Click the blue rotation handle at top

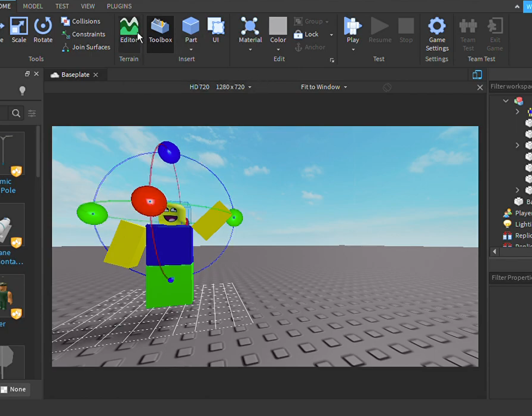[x=169, y=152]
